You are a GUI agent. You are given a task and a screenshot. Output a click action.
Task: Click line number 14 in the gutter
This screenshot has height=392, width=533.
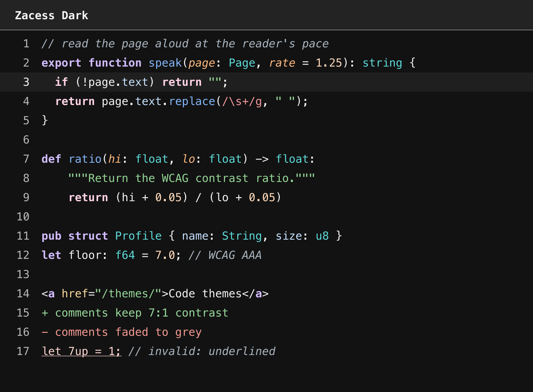point(23,294)
